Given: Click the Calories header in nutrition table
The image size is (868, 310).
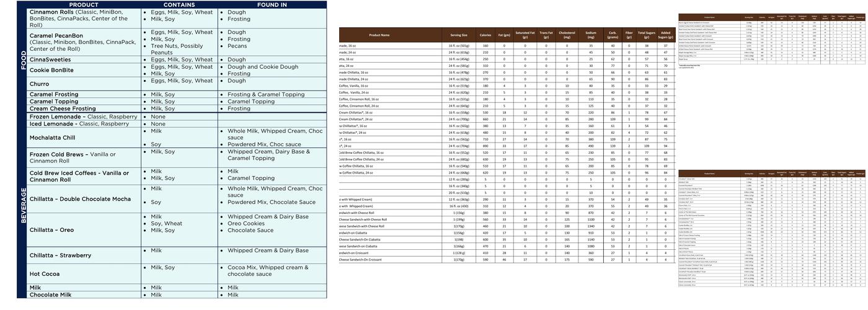Looking at the screenshot, I should pyautogui.click(x=485, y=35).
